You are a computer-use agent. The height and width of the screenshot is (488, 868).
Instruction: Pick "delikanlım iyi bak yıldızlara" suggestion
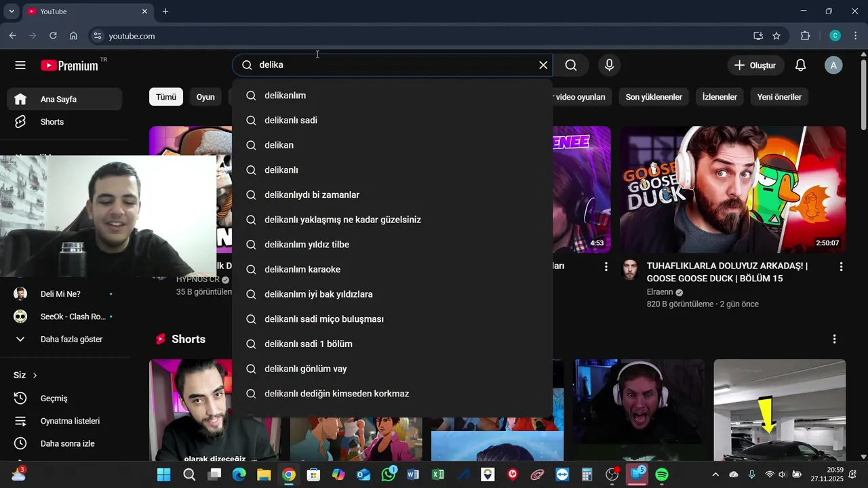tap(392, 294)
